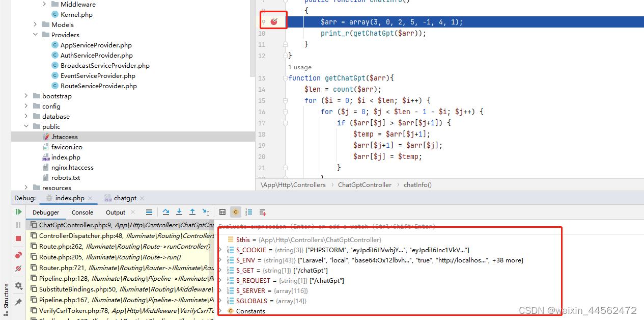Toggle the breakpoint on line 9
Viewport: 644px width, 320px height.
click(x=273, y=20)
